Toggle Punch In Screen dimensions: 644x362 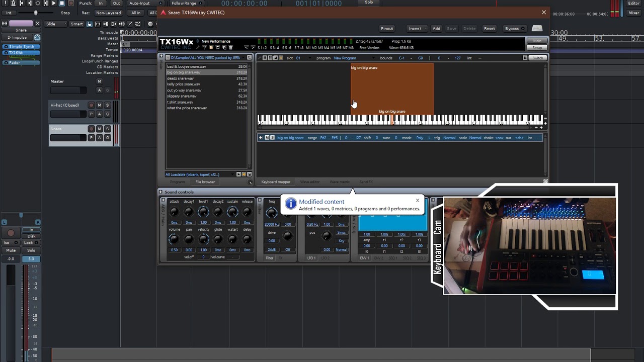coord(101,3)
